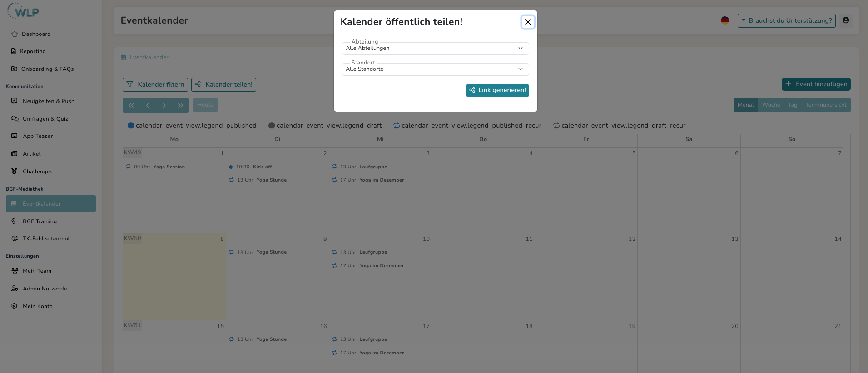This screenshot has width=868, height=373.
Task: Go to previous month with left arrow
Action: 148,105
